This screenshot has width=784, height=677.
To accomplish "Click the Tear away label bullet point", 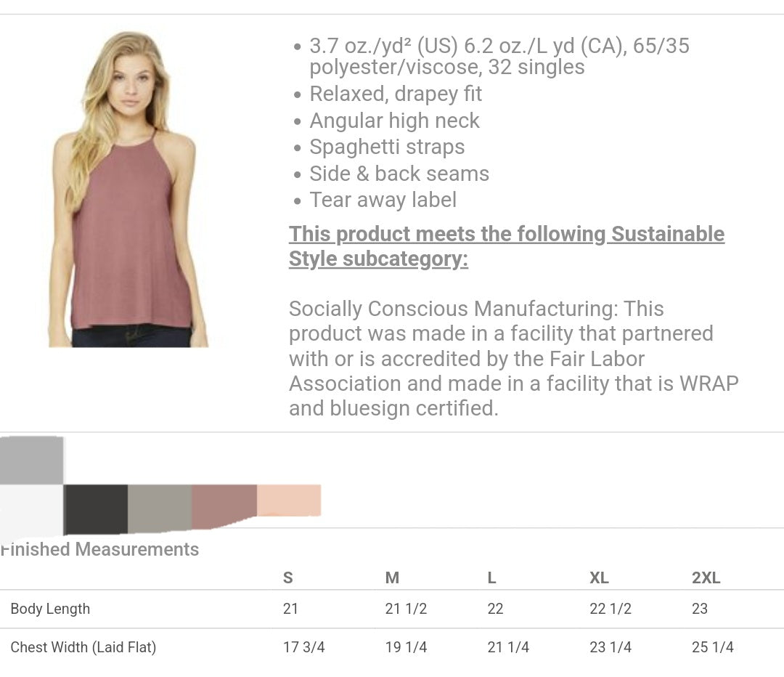I will click(383, 200).
